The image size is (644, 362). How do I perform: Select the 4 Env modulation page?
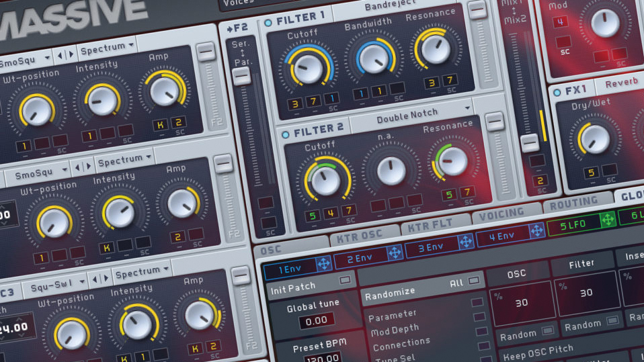tap(502, 237)
